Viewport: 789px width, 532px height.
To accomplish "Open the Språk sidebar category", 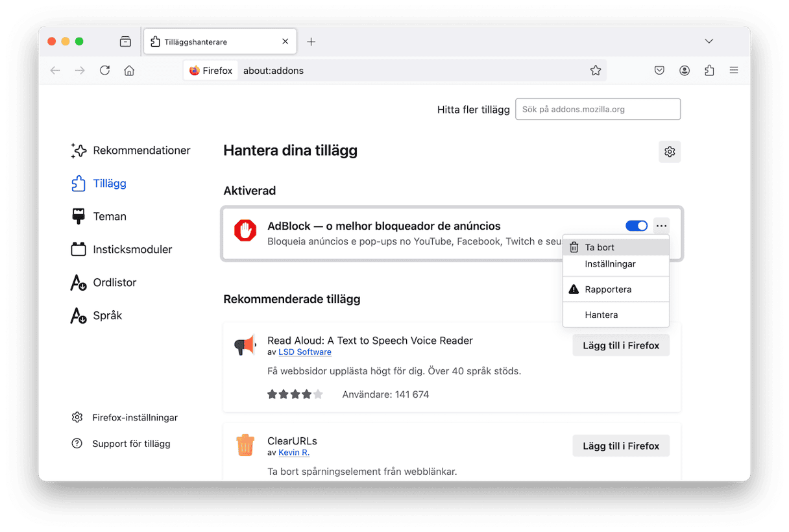I will [x=96, y=316].
